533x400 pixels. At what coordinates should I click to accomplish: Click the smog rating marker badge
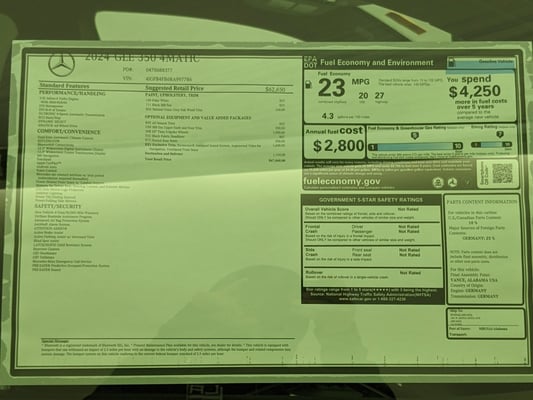tap(500, 135)
